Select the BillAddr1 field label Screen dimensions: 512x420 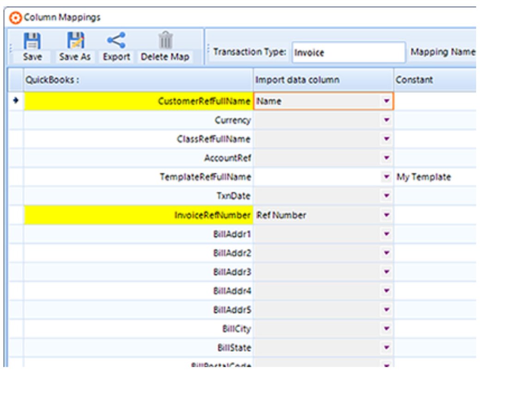pos(232,234)
